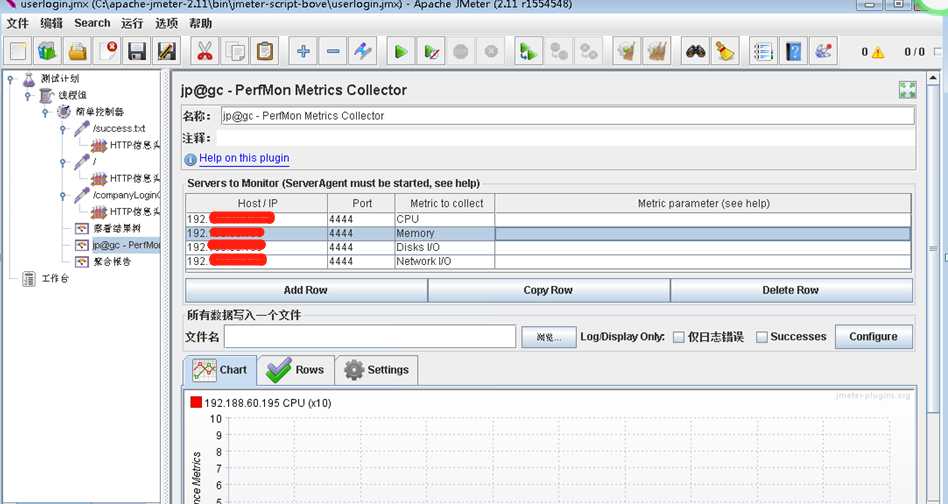Click the Cut scissors icon
Screen dimensions: 948x504
[205, 51]
